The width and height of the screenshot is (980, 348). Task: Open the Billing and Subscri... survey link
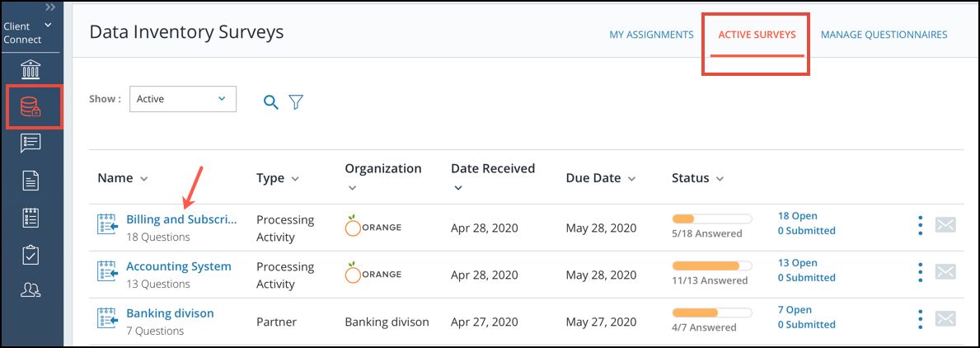pyautogui.click(x=182, y=219)
